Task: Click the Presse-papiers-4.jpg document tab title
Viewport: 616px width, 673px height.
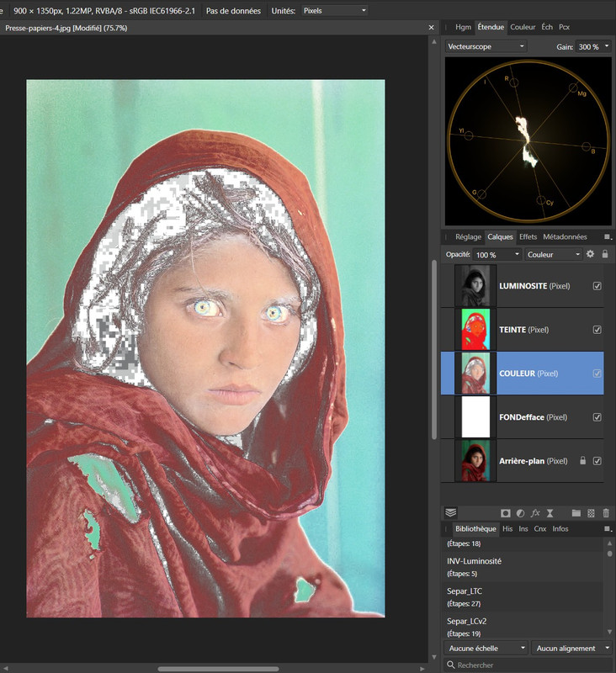Action: [x=66, y=28]
